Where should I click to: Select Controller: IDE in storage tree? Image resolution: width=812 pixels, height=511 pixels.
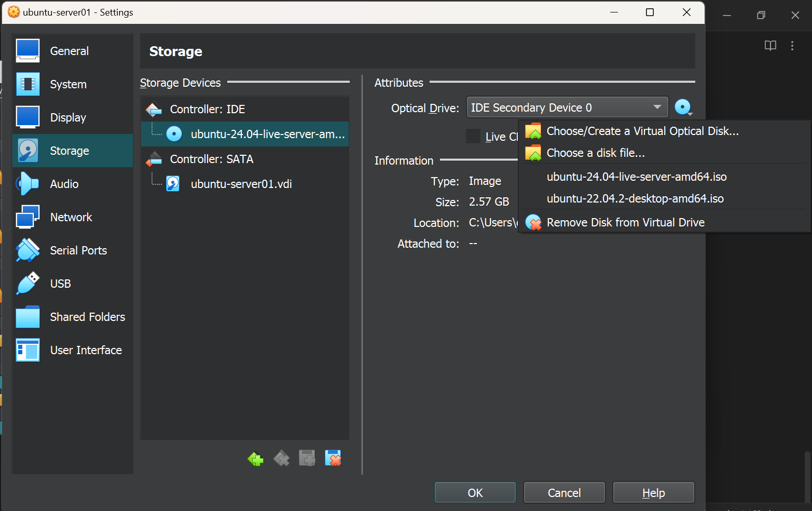pyautogui.click(x=208, y=109)
